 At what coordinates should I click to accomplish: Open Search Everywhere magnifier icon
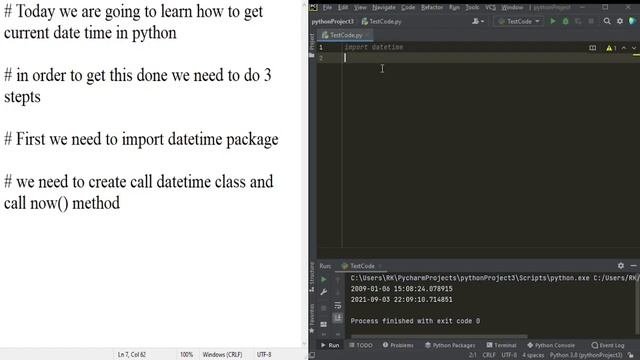(607, 21)
